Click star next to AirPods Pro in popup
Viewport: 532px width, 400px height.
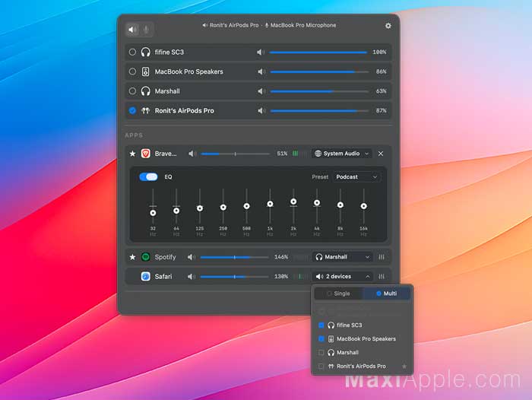coord(404,367)
